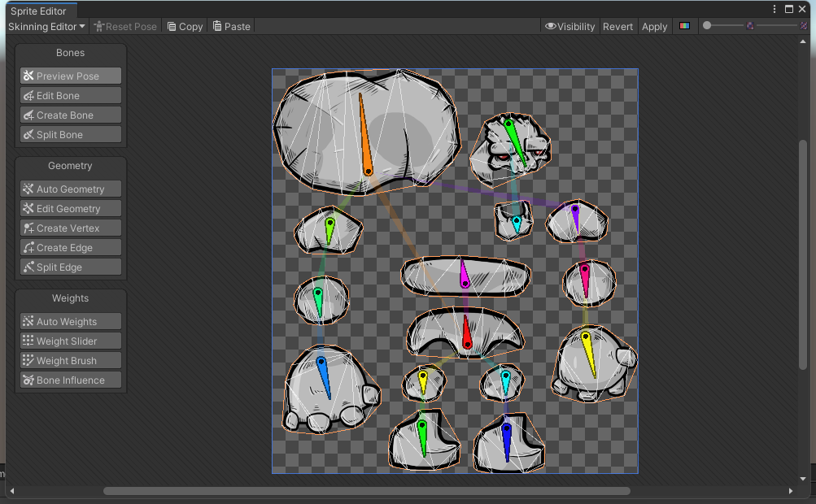Image resolution: width=816 pixels, height=504 pixels.
Task: Activate the Split Edge tool
Action: 70,267
